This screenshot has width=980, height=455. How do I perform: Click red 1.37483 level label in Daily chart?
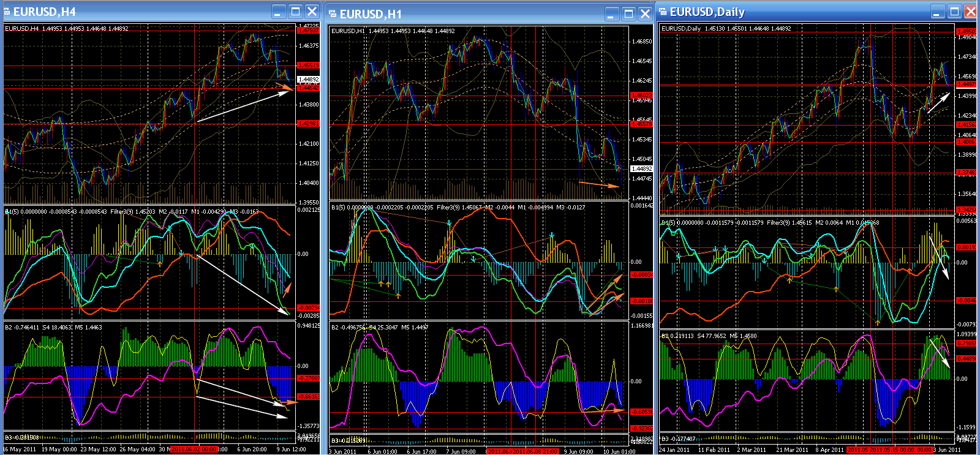point(967,173)
